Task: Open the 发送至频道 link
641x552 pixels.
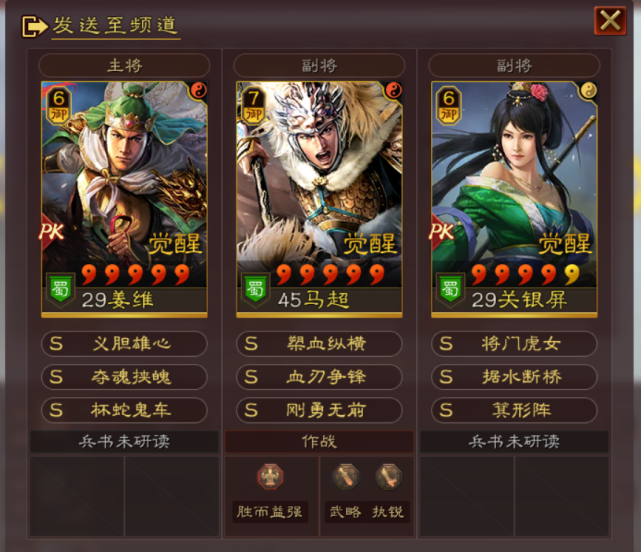Action: (116, 25)
